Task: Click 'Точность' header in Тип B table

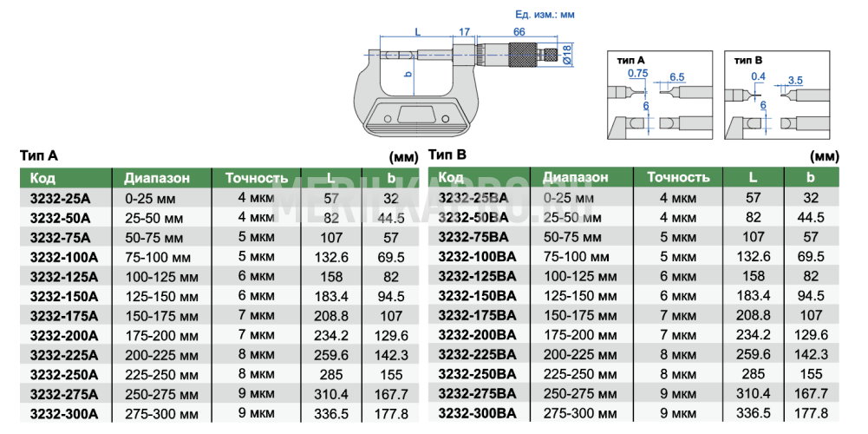Action: tap(679, 177)
